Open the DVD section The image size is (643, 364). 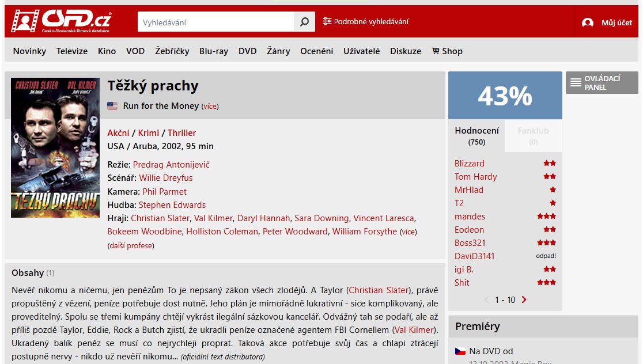(247, 51)
